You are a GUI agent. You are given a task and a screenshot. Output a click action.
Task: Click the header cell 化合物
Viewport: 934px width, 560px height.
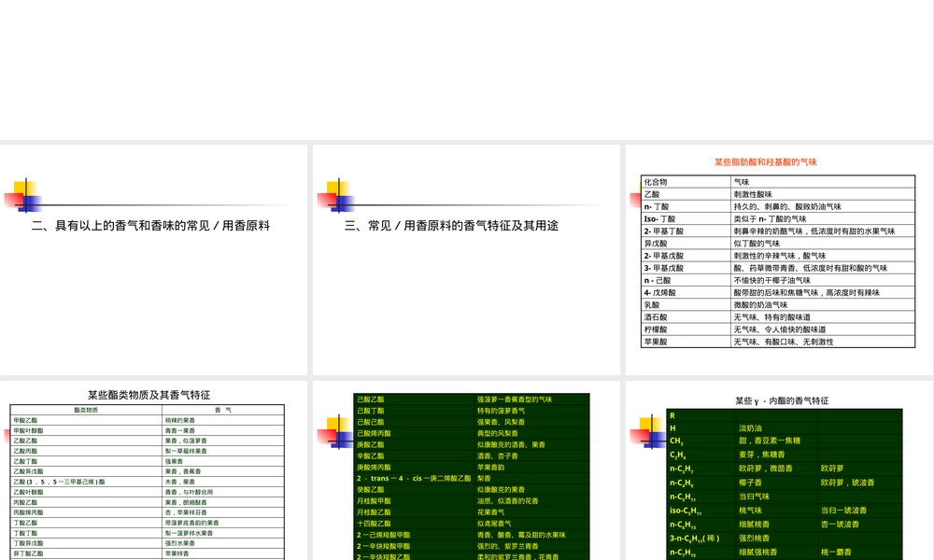[686, 181]
